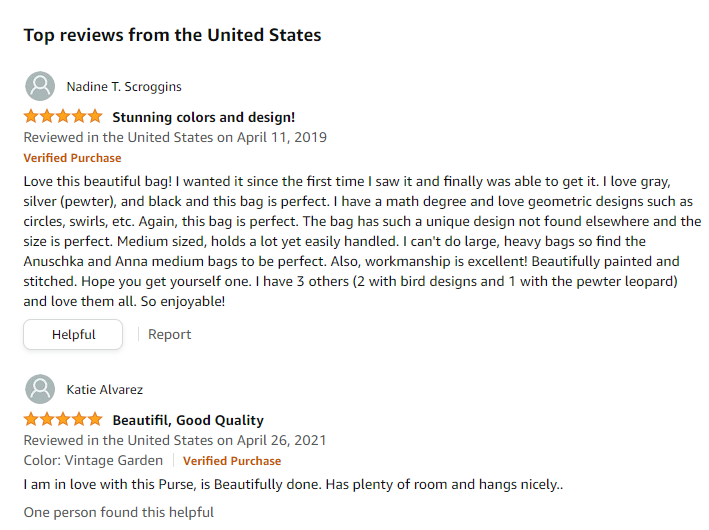Click Nadine T. Scroggins' profile avatar icon
Image resolution: width=709 pixels, height=530 pixels.
[40, 86]
